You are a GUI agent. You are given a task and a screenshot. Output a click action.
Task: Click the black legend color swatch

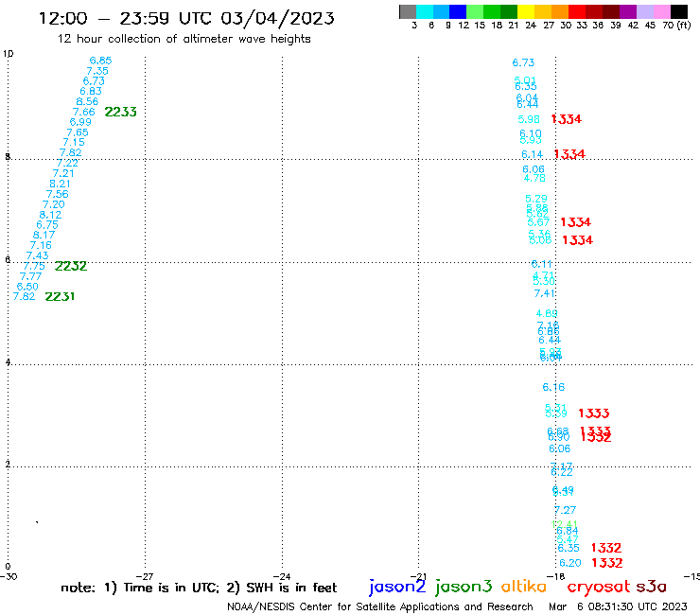pos(678,12)
